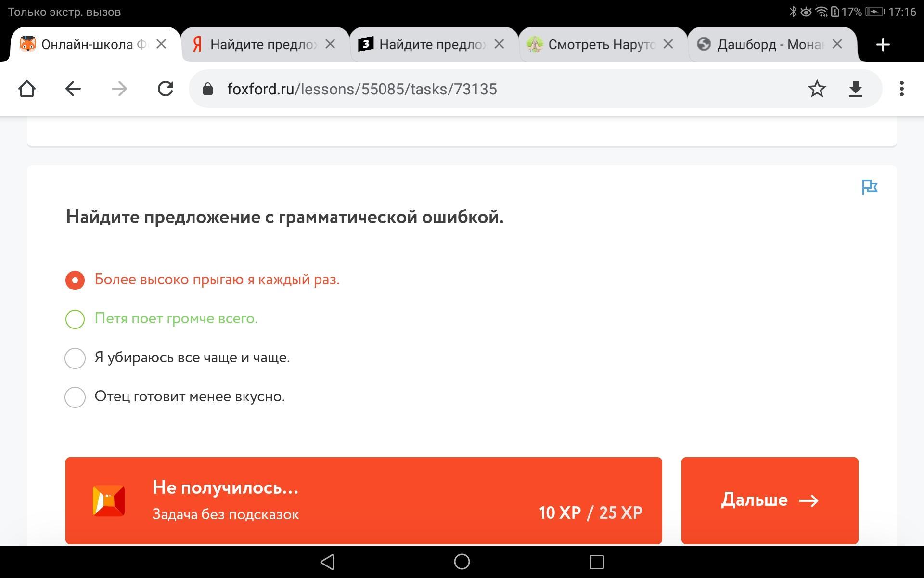Screen dimensions: 924x578
Task: Select the option 'Петя поет громче всего'
Action: pos(161,319)
